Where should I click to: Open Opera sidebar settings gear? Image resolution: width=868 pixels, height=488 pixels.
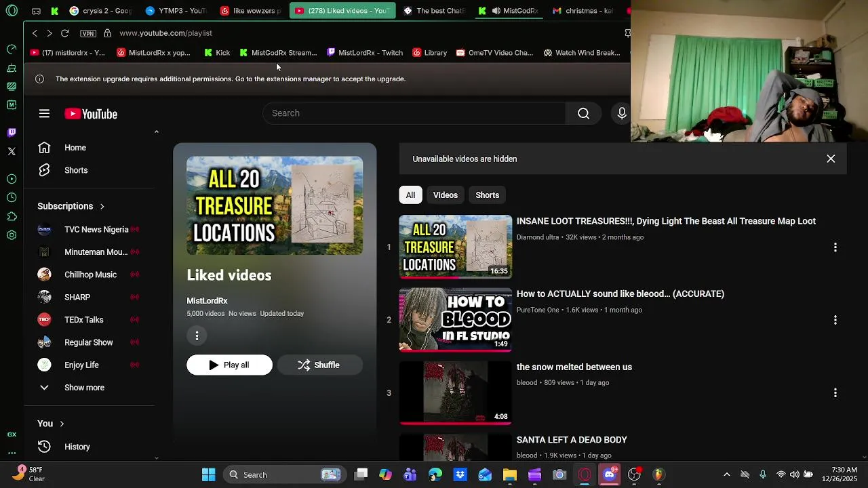click(12, 235)
